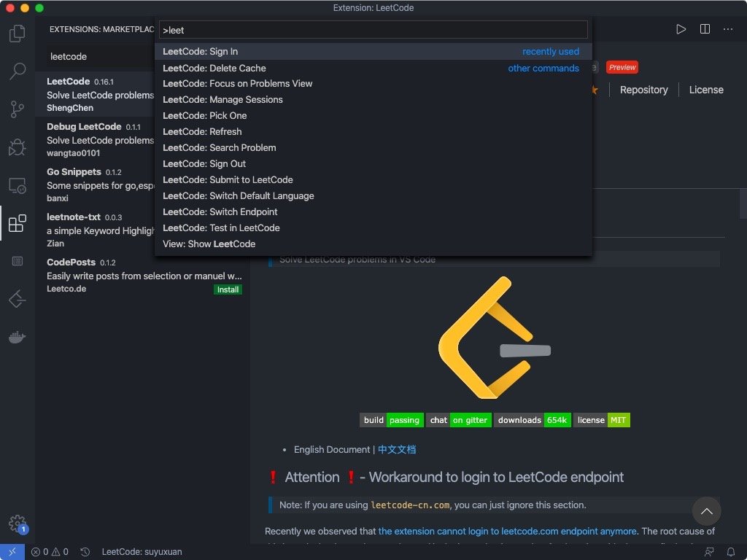Click errors and warnings count in status bar
Viewport: 747px width, 560px height.
50,552
